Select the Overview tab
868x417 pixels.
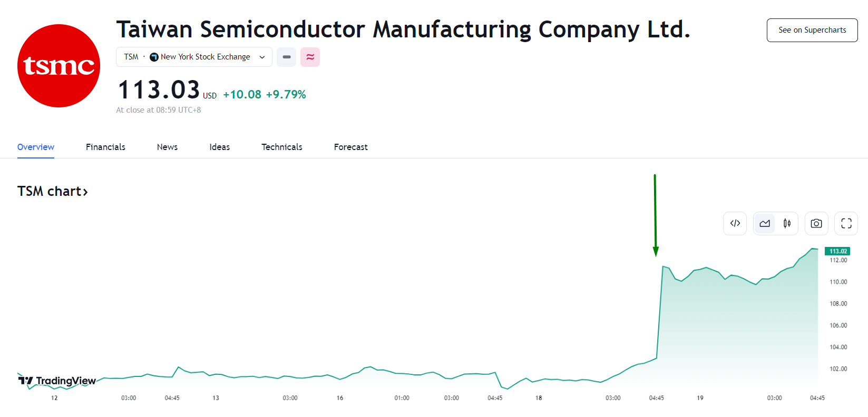[36, 147]
